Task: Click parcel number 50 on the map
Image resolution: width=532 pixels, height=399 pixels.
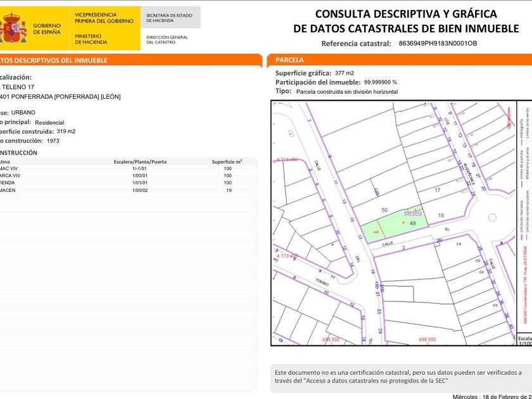Action: pos(384,210)
